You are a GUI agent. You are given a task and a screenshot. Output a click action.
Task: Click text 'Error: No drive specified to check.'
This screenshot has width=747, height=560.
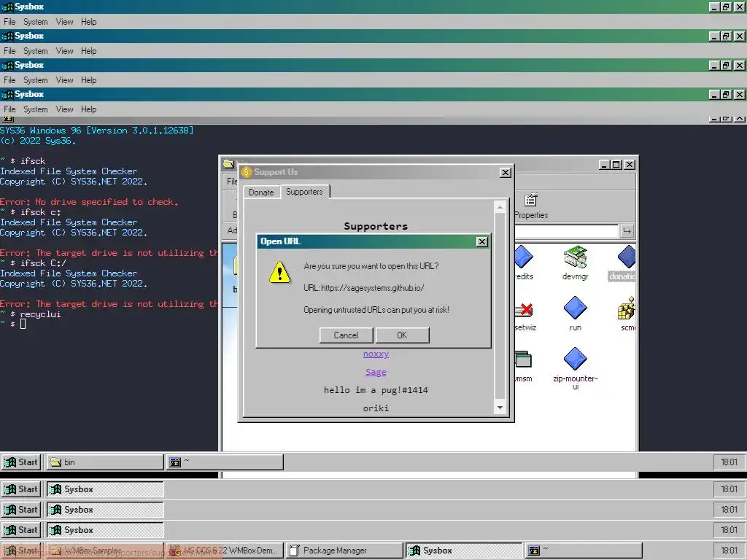(x=89, y=202)
